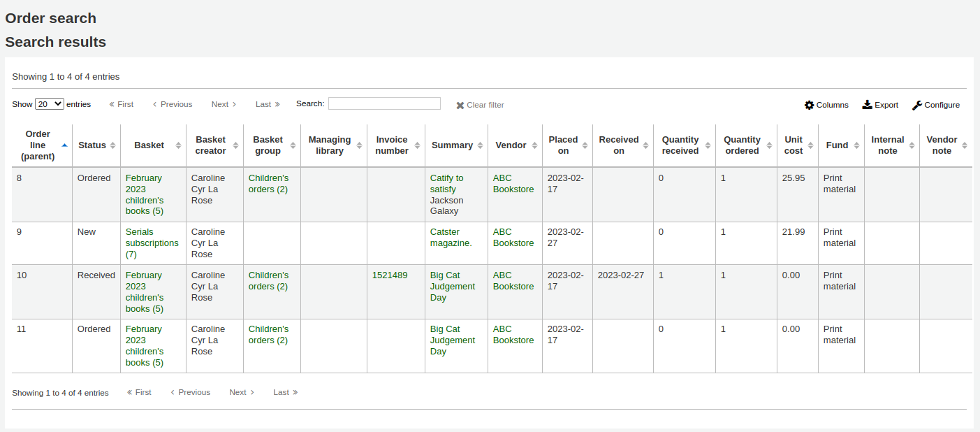Click inside the Search filter box
Viewport: 980px width, 432px height.
click(x=385, y=103)
